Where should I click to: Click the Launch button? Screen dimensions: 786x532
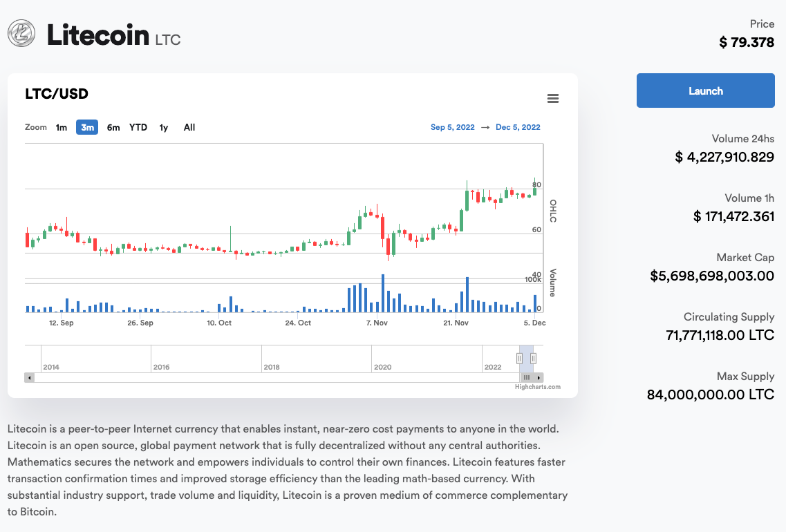pyautogui.click(x=705, y=91)
